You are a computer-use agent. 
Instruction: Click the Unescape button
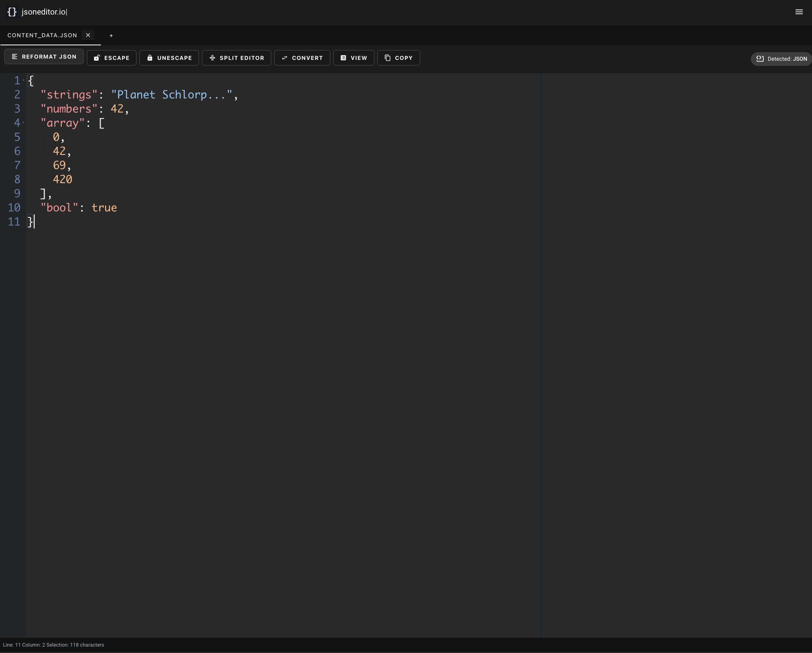[169, 58]
